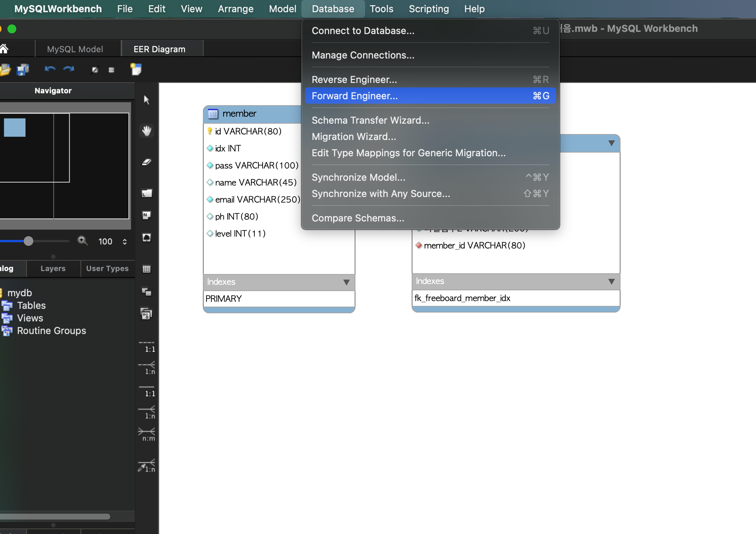Screen dimensions: 756x534
Task: Choose the n:m relationship tool
Action: (x=147, y=434)
